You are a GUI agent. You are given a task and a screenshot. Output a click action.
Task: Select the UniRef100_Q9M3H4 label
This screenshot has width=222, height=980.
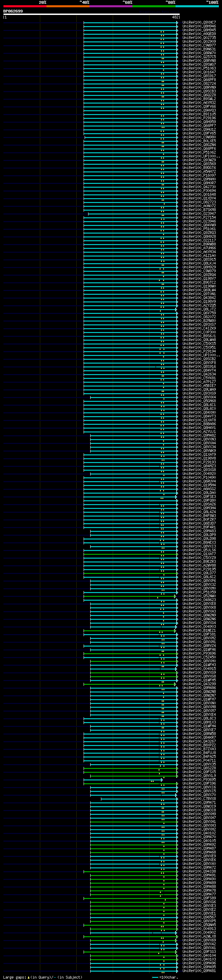click(199, 508)
